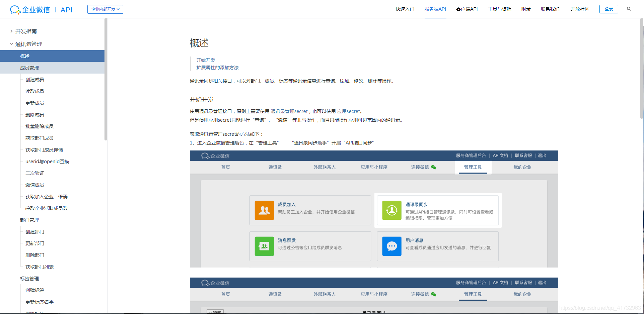Open 二次验证 sidebar item
Image resolution: width=644 pixels, height=314 pixels.
pos(34,173)
